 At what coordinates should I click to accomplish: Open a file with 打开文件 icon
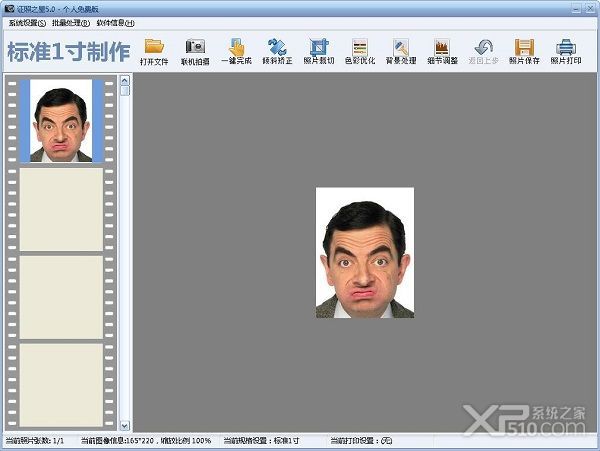click(x=154, y=51)
